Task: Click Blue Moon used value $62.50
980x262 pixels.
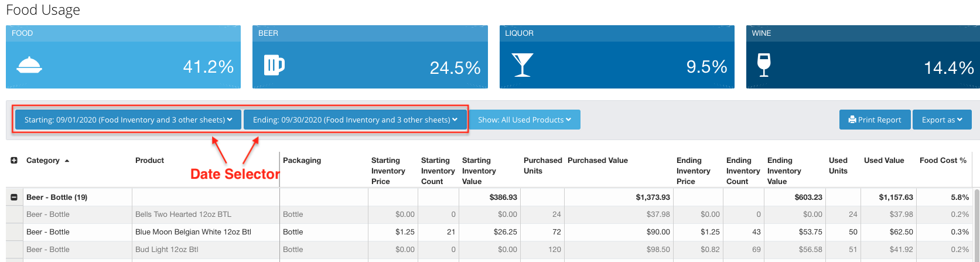Action: [x=902, y=232]
